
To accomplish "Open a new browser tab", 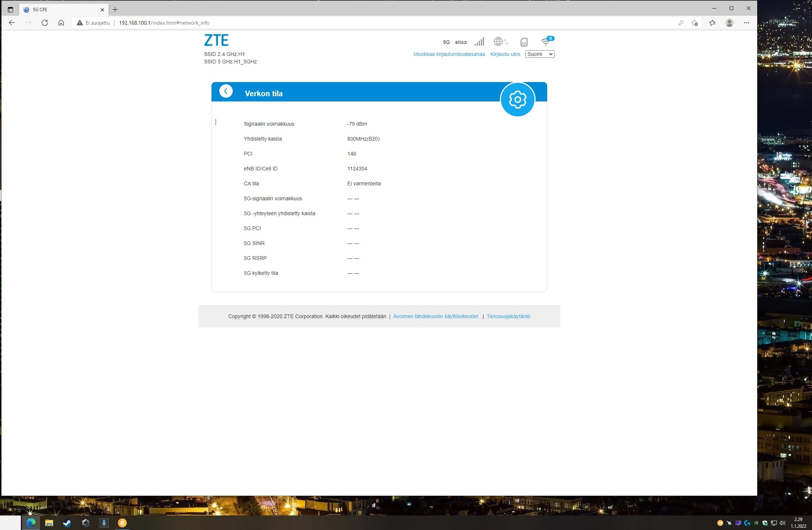I will pyautogui.click(x=115, y=10).
